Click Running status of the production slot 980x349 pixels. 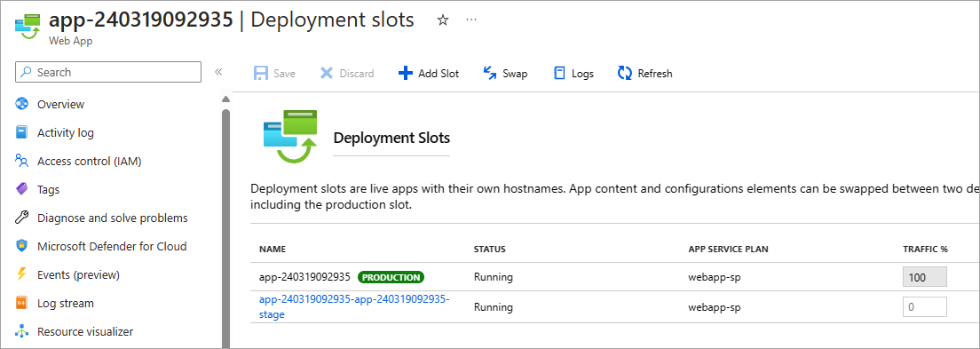494,276
